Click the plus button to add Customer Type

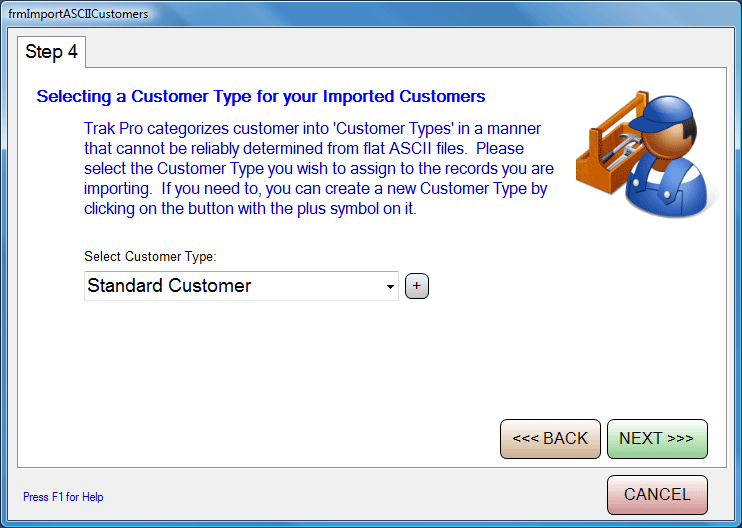(x=417, y=286)
